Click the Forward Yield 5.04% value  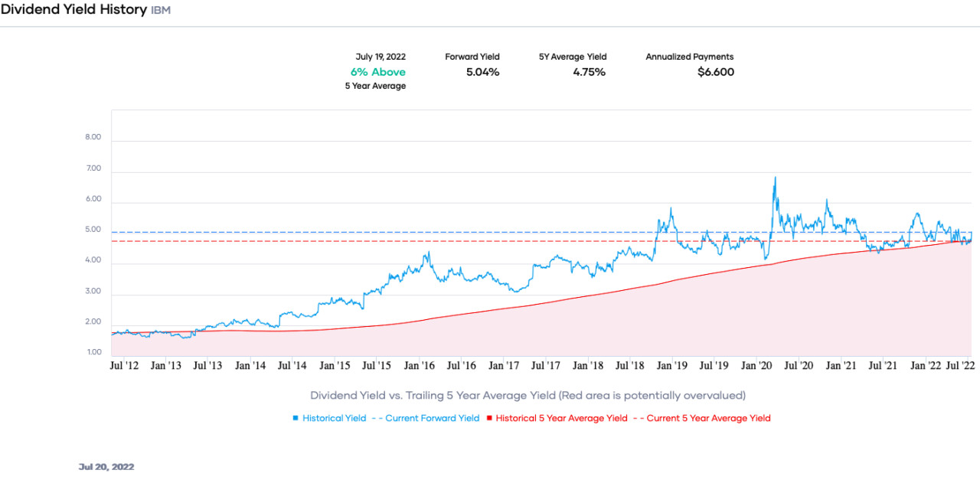[x=482, y=72]
